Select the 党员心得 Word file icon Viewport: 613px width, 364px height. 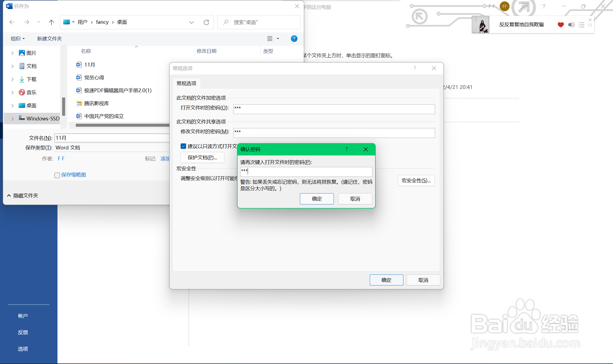click(x=79, y=77)
